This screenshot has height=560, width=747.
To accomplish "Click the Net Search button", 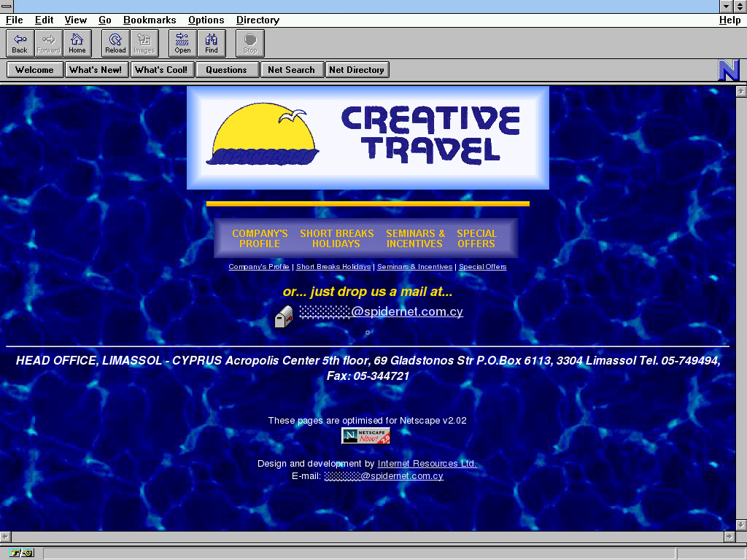I will coord(291,70).
